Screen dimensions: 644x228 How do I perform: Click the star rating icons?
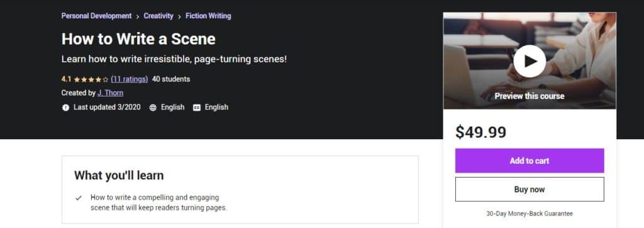pyautogui.click(x=91, y=79)
